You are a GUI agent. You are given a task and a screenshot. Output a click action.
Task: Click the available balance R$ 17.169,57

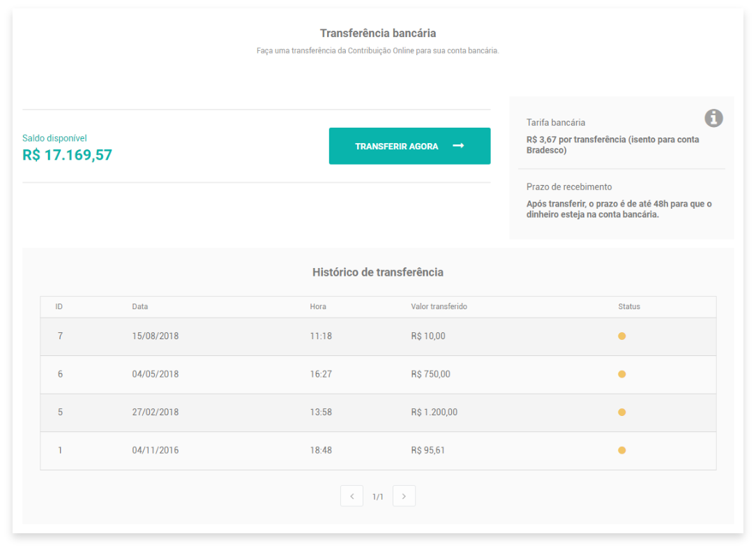pos(67,155)
